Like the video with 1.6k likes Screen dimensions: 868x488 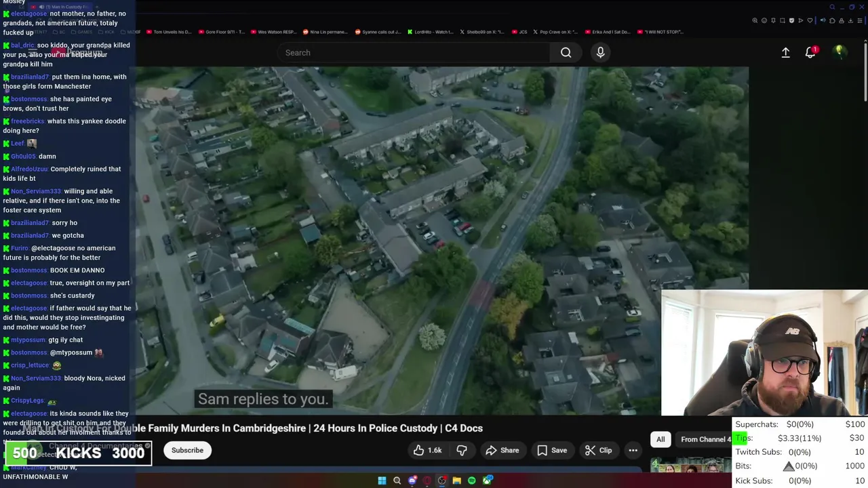click(x=428, y=450)
